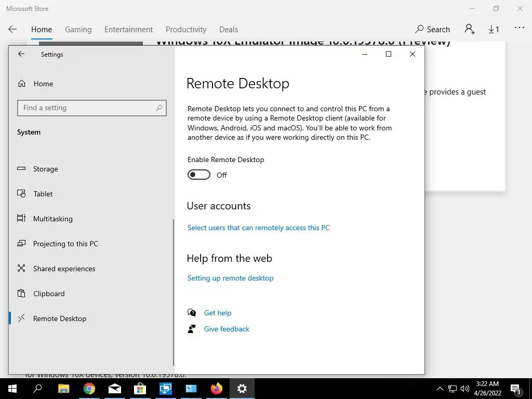Open the volume control tray icon
The height and width of the screenshot is (399, 532).
[465, 389]
